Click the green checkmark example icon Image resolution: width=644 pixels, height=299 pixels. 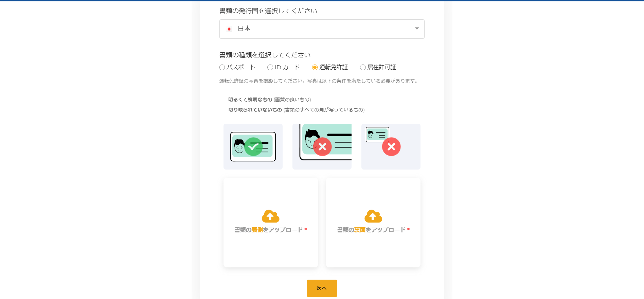coord(253,147)
